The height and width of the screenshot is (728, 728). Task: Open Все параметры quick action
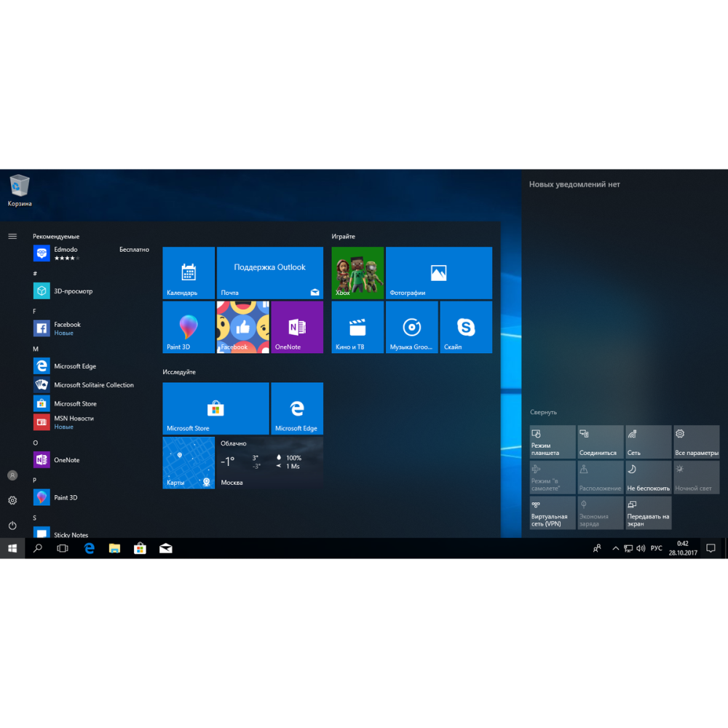tap(696, 441)
